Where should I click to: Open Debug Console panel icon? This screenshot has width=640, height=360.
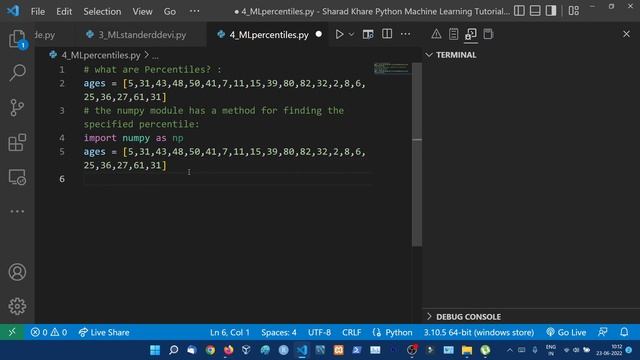[488, 34]
